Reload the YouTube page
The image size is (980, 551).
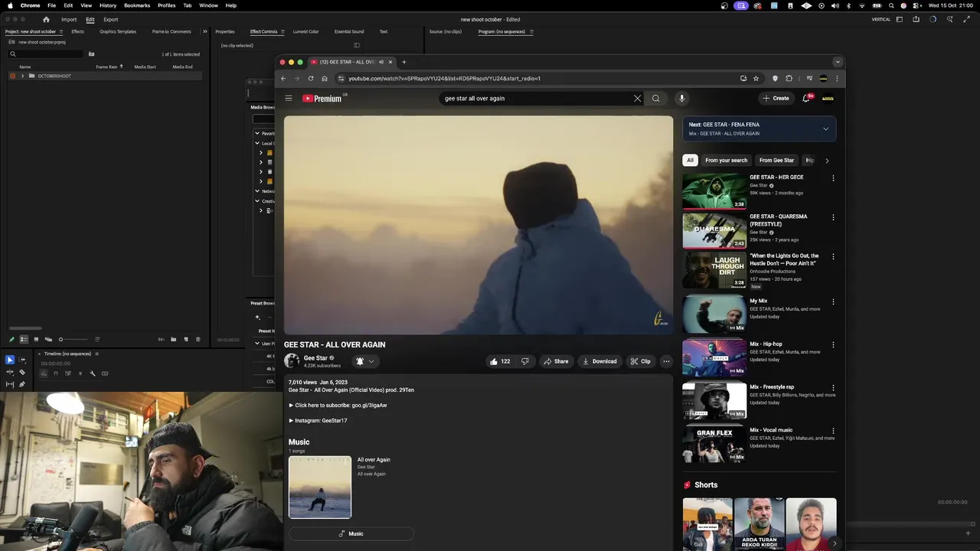pos(310,78)
